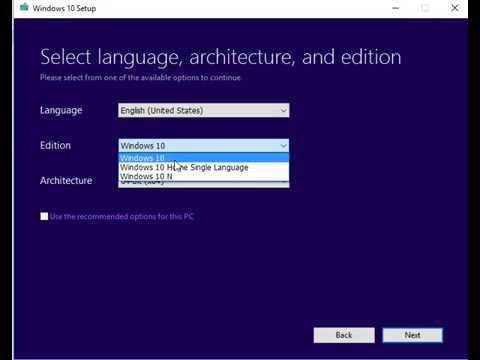Click the 'Please select from one' instruction text
This screenshot has height=360, width=480.
(141, 77)
